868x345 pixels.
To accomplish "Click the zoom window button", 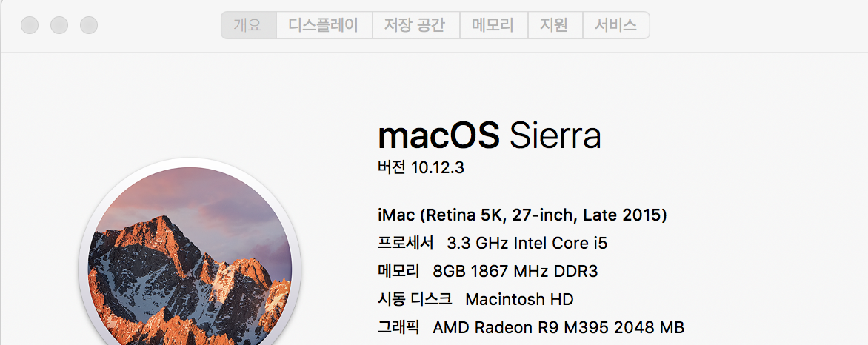I will tap(89, 25).
